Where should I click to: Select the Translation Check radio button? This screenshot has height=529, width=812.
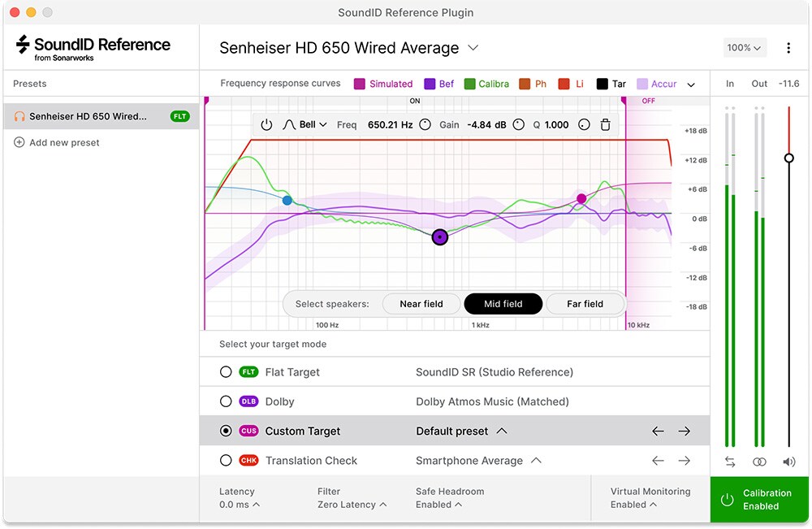[226, 461]
